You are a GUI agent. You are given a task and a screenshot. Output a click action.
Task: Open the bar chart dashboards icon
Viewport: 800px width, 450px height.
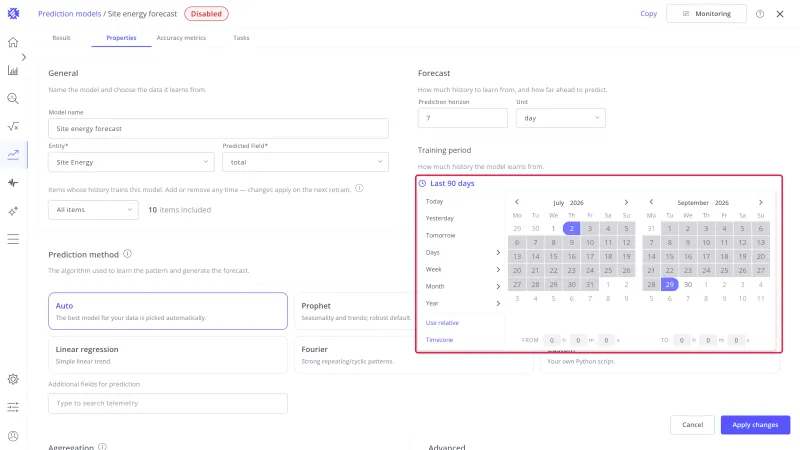13,70
